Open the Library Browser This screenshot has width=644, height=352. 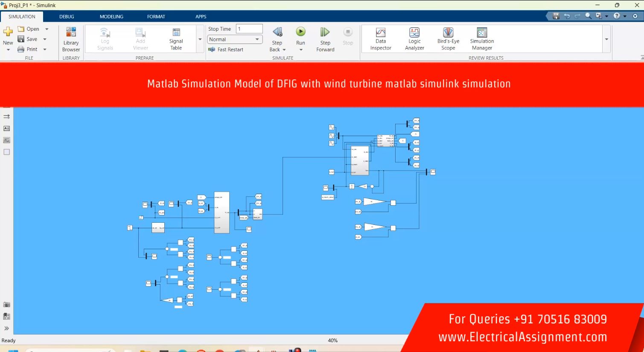pyautogui.click(x=71, y=39)
